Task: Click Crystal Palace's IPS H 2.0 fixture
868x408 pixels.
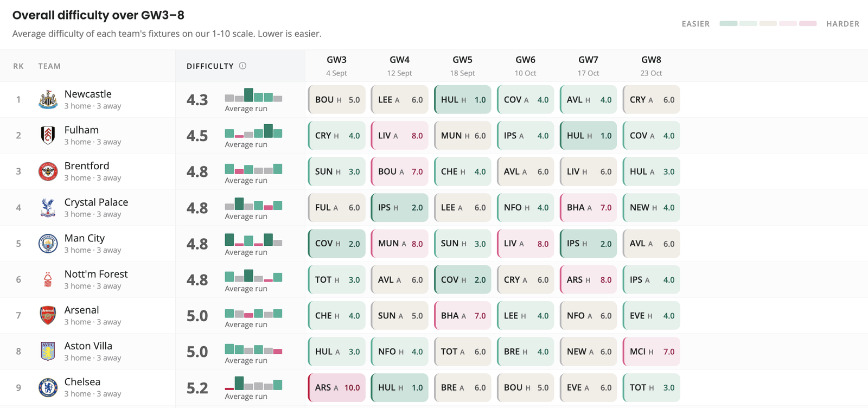Action: pyautogui.click(x=400, y=207)
